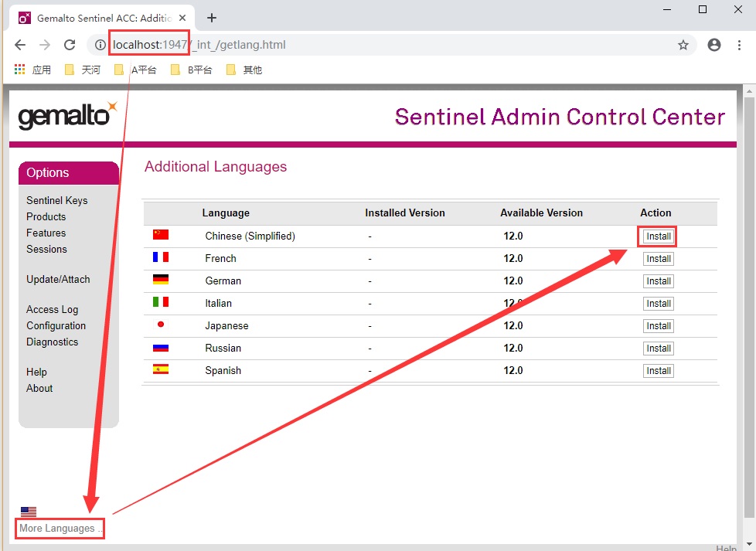Click the US flag language icon
The height and width of the screenshot is (551, 756).
tap(29, 512)
